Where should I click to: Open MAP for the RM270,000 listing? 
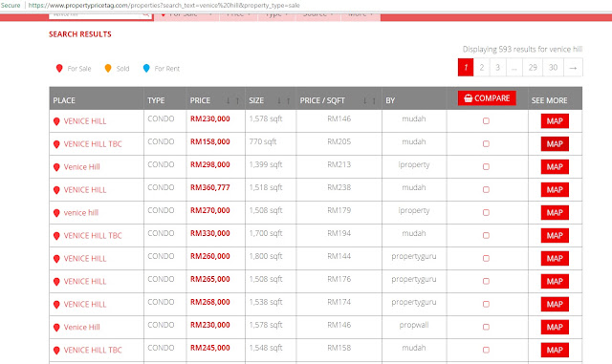coord(555,213)
